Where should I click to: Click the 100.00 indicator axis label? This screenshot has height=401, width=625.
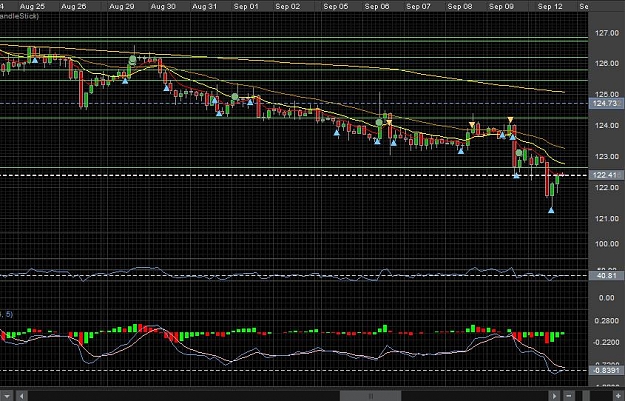pyautogui.click(x=607, y=244)
